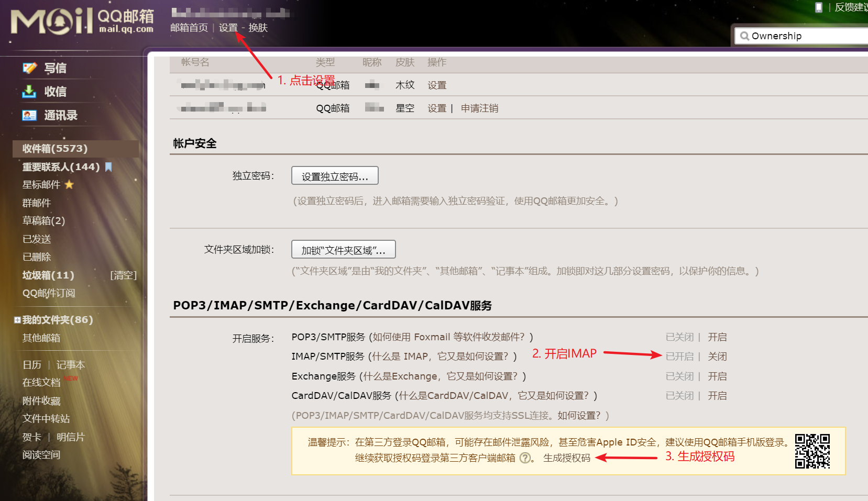868x501 pixels.
Task: Open 垃圾箱(11) spam folder
Action: pyautogui.click(x=48, y=275)
